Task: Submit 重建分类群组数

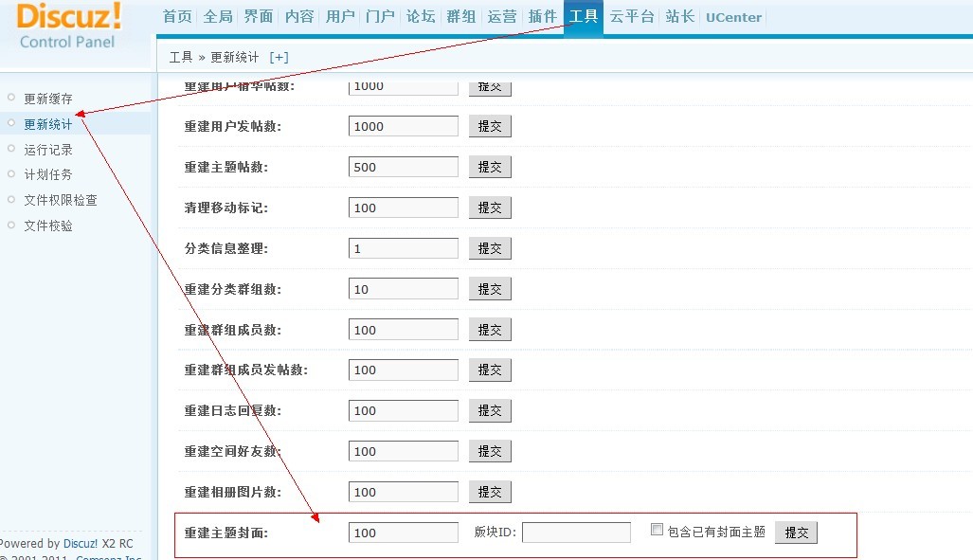Action: click(490, 289)
